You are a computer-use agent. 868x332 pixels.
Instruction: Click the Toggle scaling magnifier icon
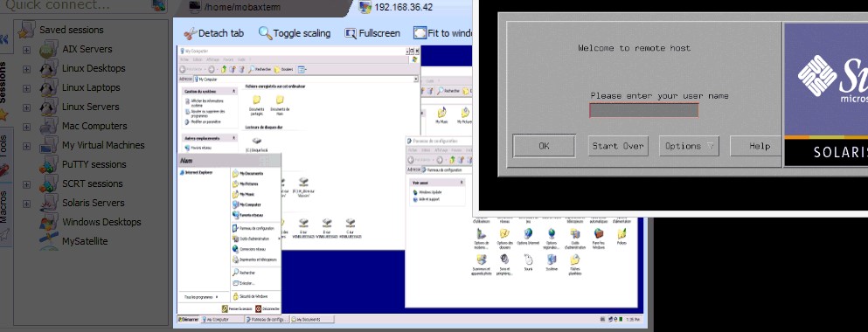point(265,33)
